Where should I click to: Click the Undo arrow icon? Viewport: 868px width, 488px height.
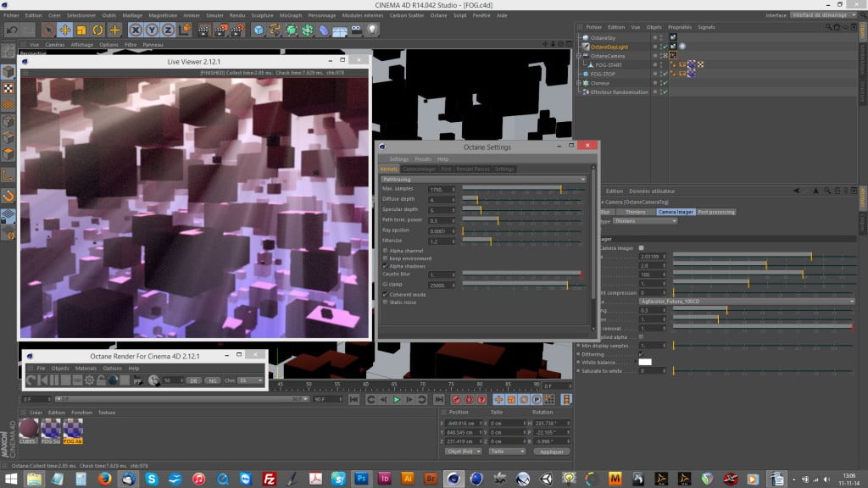13,30
